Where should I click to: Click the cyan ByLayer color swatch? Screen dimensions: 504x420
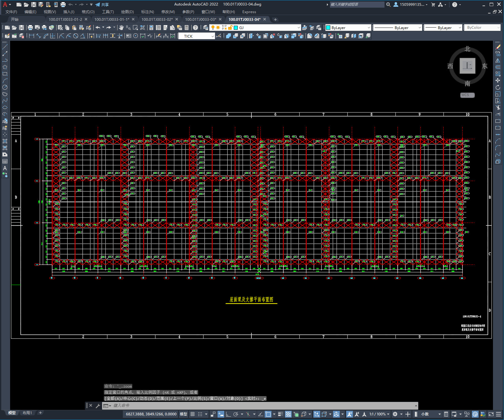click(x=328, y=28)
